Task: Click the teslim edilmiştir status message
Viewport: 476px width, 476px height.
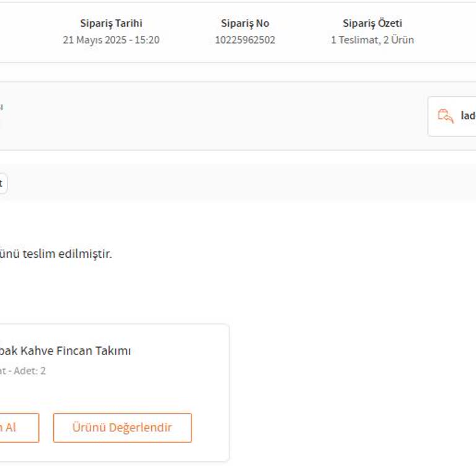Action: point(56,254)
